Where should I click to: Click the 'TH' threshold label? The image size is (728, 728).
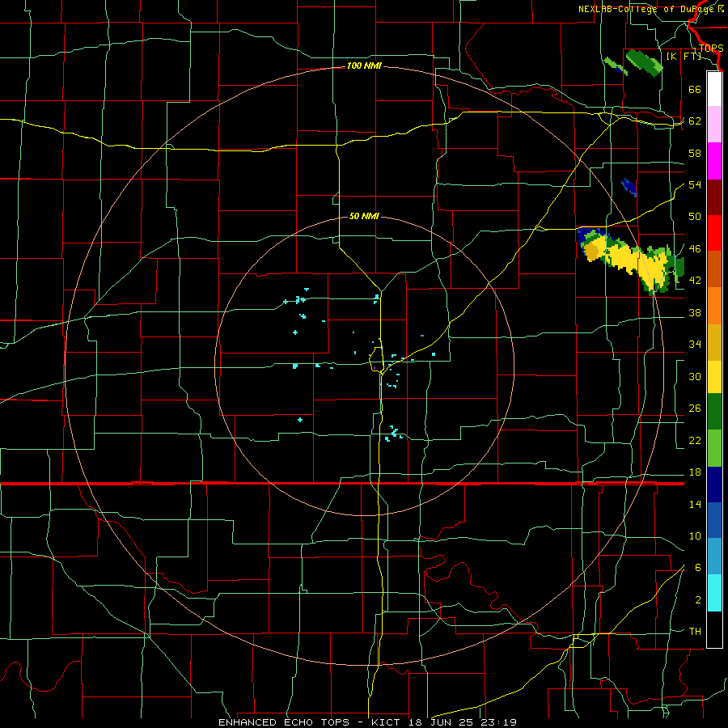[x=695, y=632]
